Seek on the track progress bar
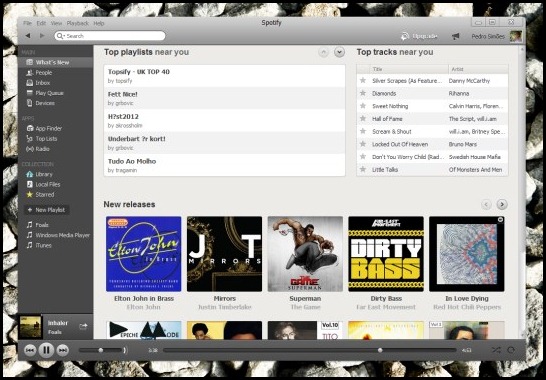Image resolution: width=546 pixels, height=380 pixels. (310, 350)
